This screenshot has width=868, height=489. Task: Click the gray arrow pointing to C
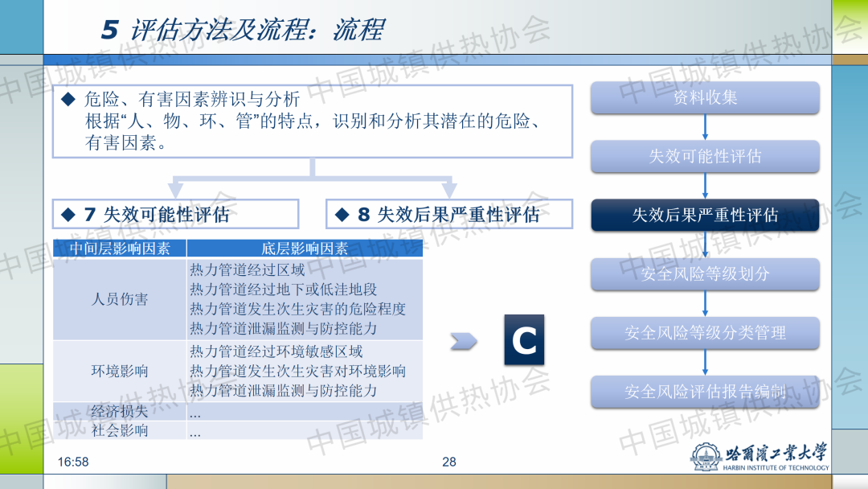(463, 341)
